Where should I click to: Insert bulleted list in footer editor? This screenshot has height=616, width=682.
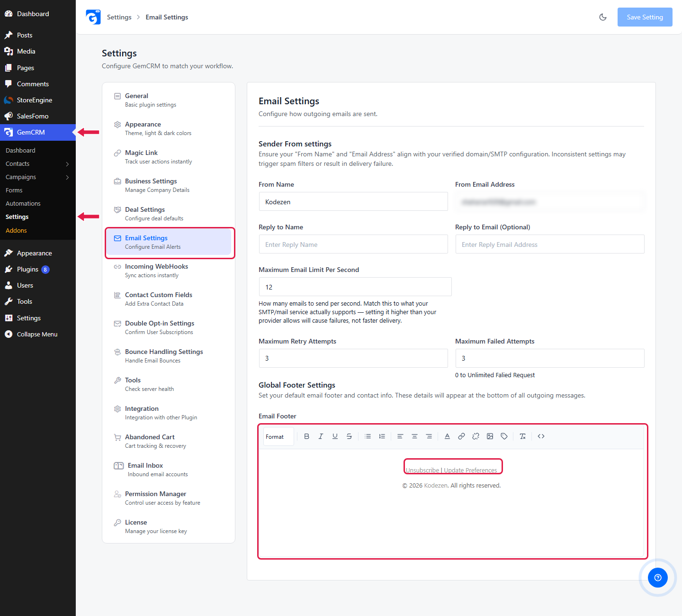tap(368, 436)
